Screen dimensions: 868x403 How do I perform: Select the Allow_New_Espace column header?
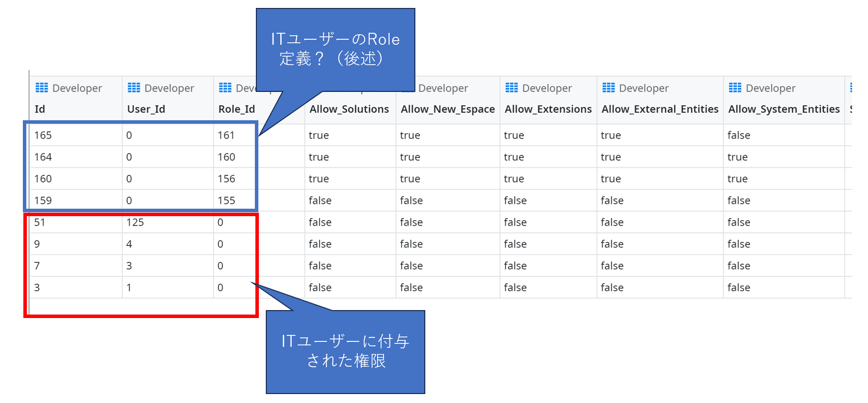(448, 109)
